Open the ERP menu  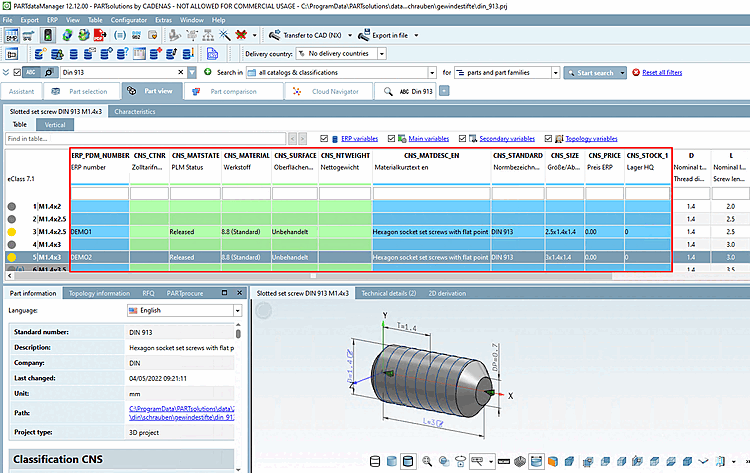coord(52,20)
